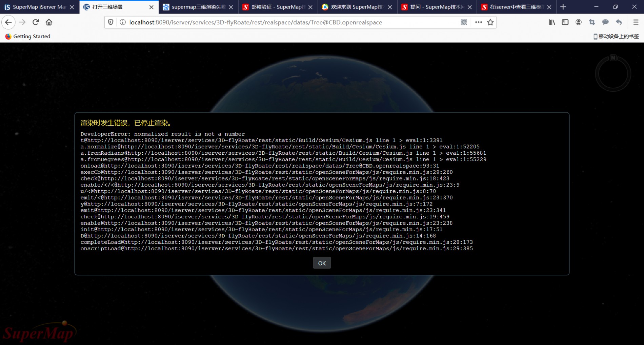Close the SuperMap iServer Manager tab
The height and width of the screenshot is (345, 644).
tap(72, 7)
